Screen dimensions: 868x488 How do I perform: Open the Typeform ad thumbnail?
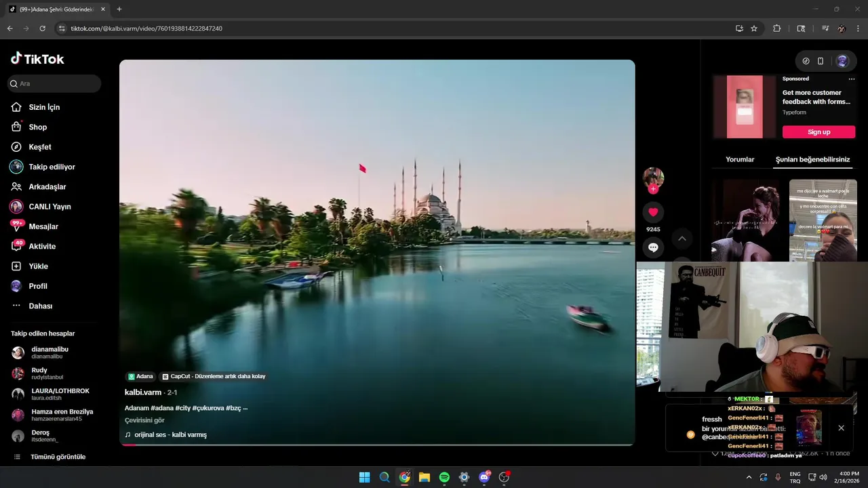click(x=745, y=107)
